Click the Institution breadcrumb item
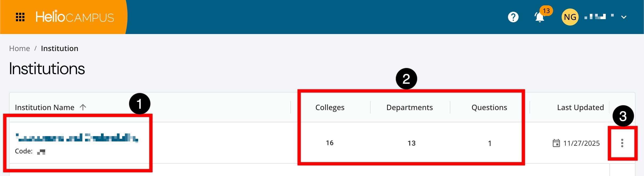The width and height of the screenshot is (644, 176). click(60, 48)
